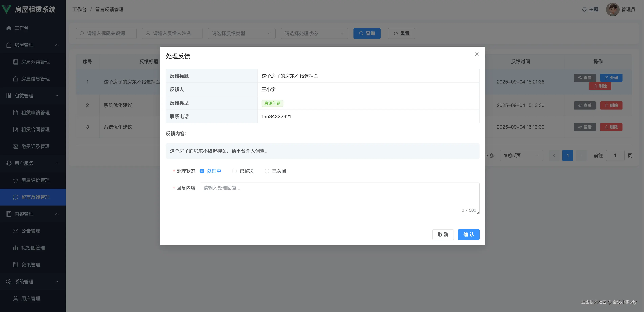The image size is (644, 312).
Task: Open the 请选择反馈类型 dropdown
Action: 241,33
